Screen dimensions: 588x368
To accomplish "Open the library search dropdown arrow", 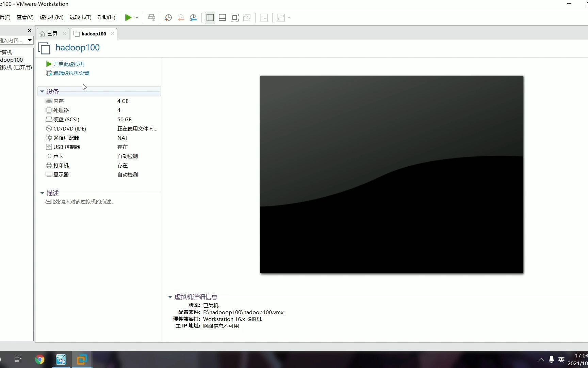I will [x=30, y=40].
